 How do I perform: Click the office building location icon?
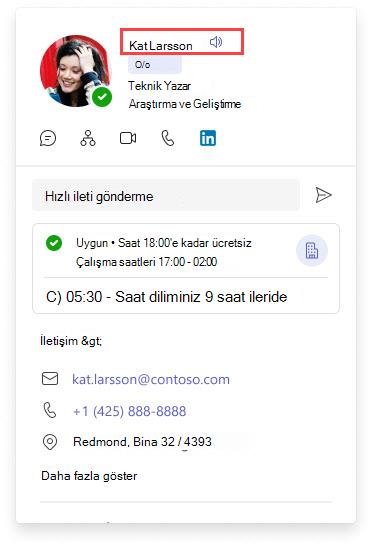312,250
